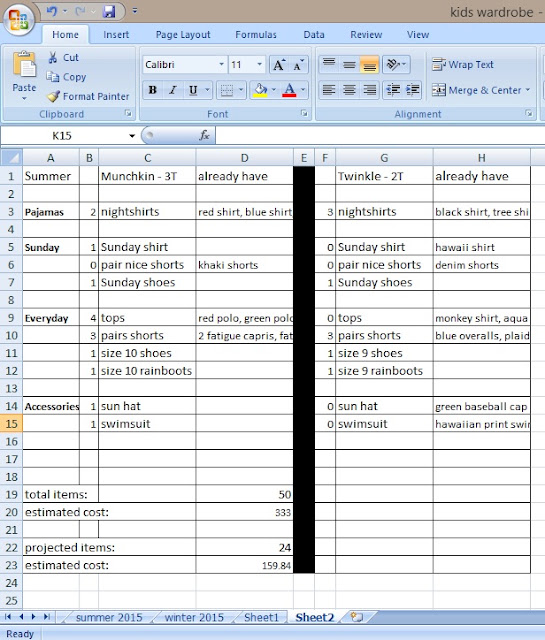
Task: Decrease font size with Shrink Font
Action: point(298,65)
